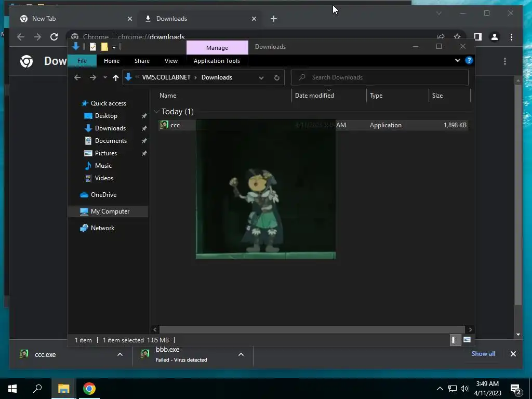This screenshot has height=399, width=532.
Task: Bookmark this page with star icon
Action: coord(457,37)
